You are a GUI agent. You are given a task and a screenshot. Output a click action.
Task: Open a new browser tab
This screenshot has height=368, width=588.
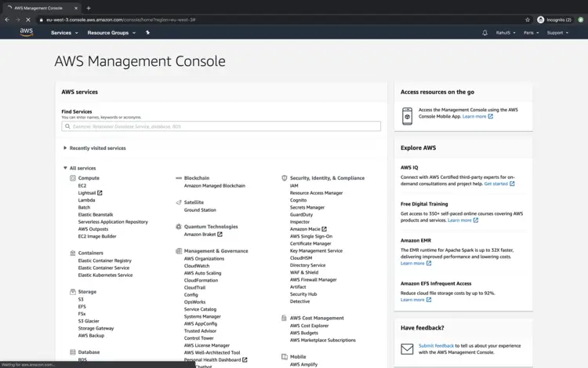pyautogui.click(x=89, y=8)
